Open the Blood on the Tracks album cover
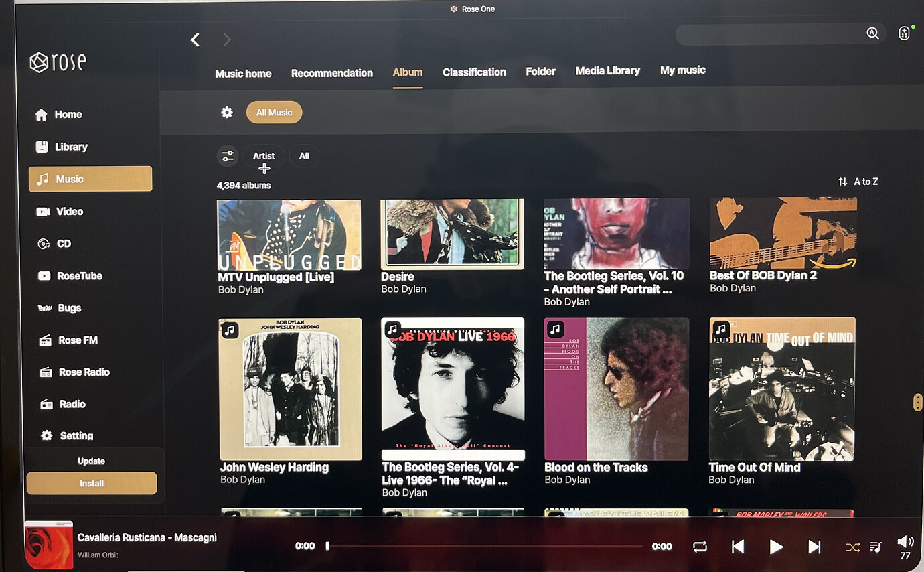Image resolution: width=924 pixels, height=572 pixels. [x=616, y=389]
